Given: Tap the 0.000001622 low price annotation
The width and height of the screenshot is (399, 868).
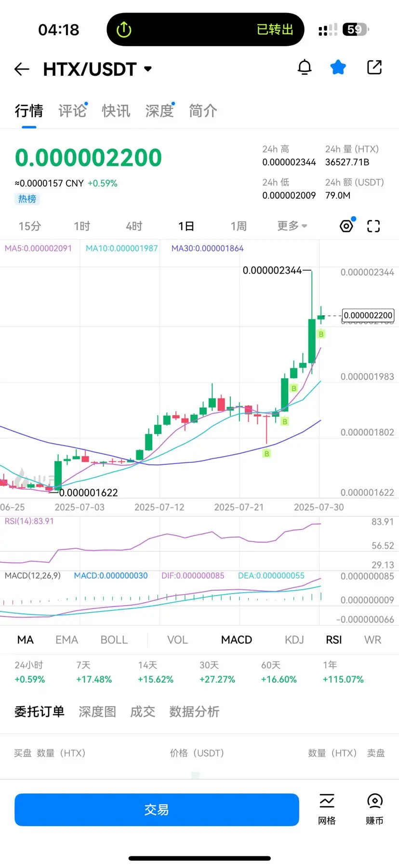Looking at the screenshot, I should click(x=89, y=492).
